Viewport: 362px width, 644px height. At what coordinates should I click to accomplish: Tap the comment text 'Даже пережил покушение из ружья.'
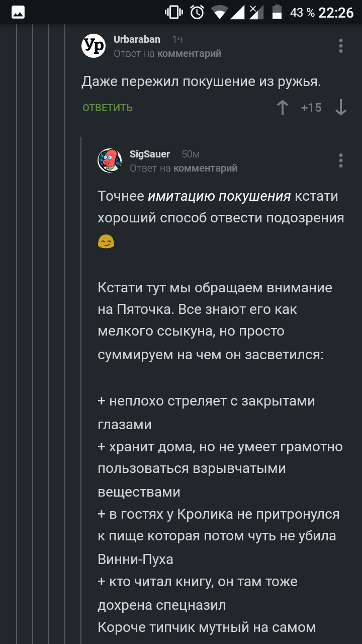[201, 82]
